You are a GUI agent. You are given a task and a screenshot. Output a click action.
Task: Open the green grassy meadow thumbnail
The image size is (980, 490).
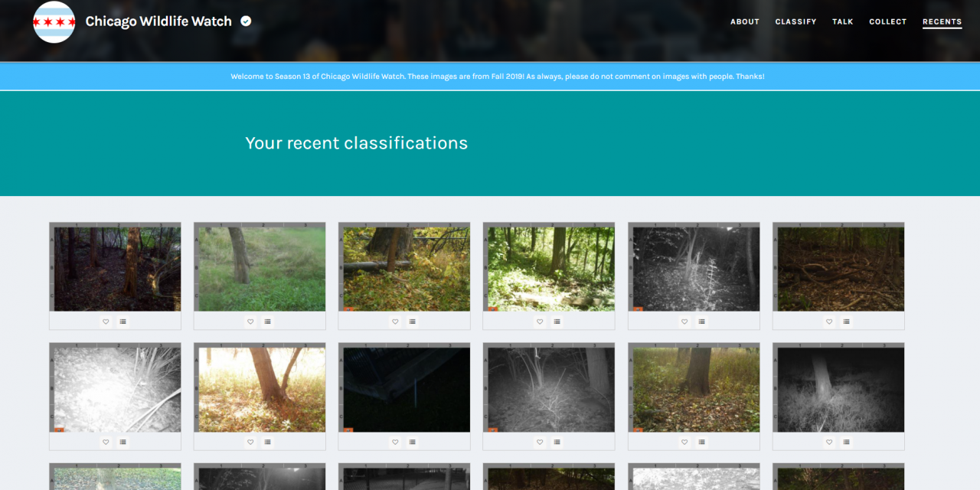260,267
